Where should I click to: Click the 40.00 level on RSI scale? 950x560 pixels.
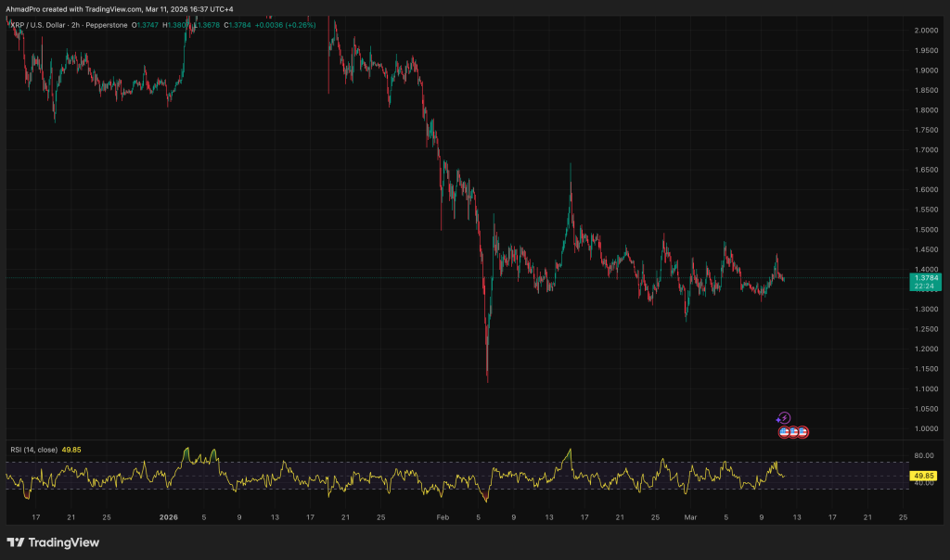(x=921, y=483)
